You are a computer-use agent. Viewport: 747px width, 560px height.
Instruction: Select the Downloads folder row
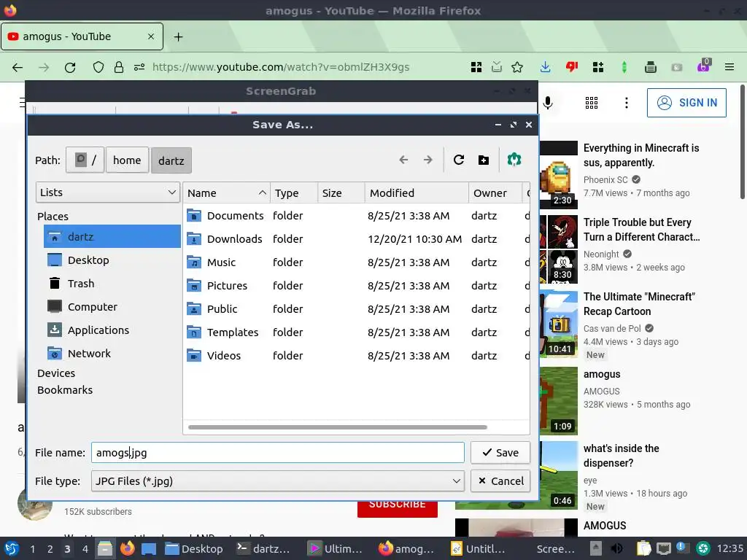(x=356, y=239)
